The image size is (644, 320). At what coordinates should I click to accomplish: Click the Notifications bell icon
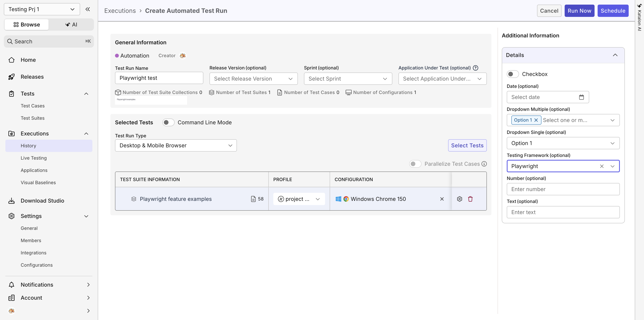(x=11, y=285)
